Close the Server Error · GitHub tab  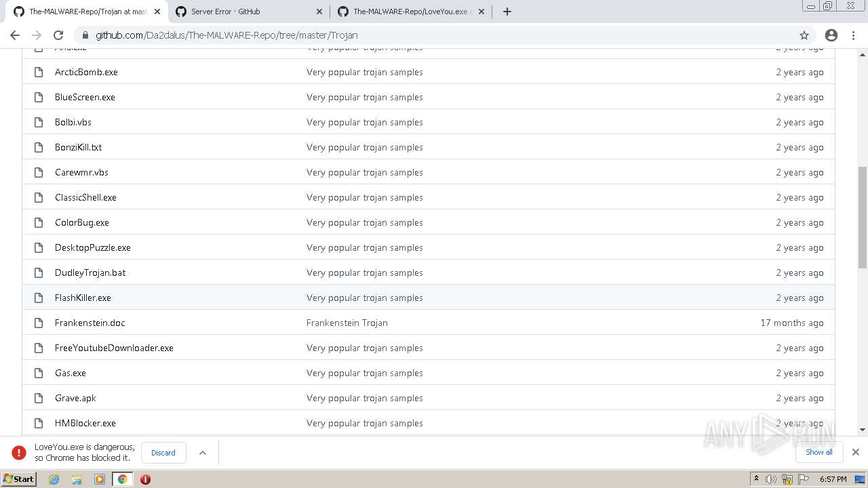point(319,12)
